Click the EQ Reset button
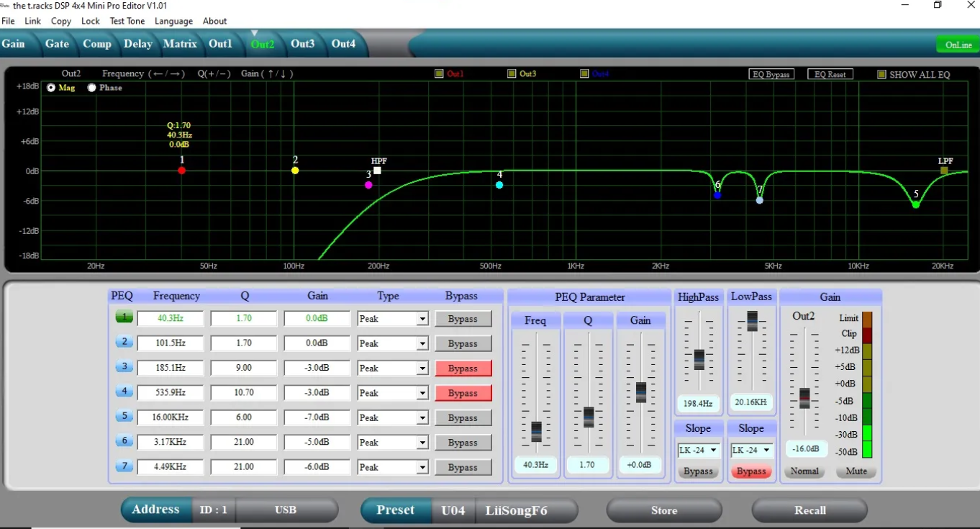The height and width of the screenshot is (529, 980). [x=830, y=74]
